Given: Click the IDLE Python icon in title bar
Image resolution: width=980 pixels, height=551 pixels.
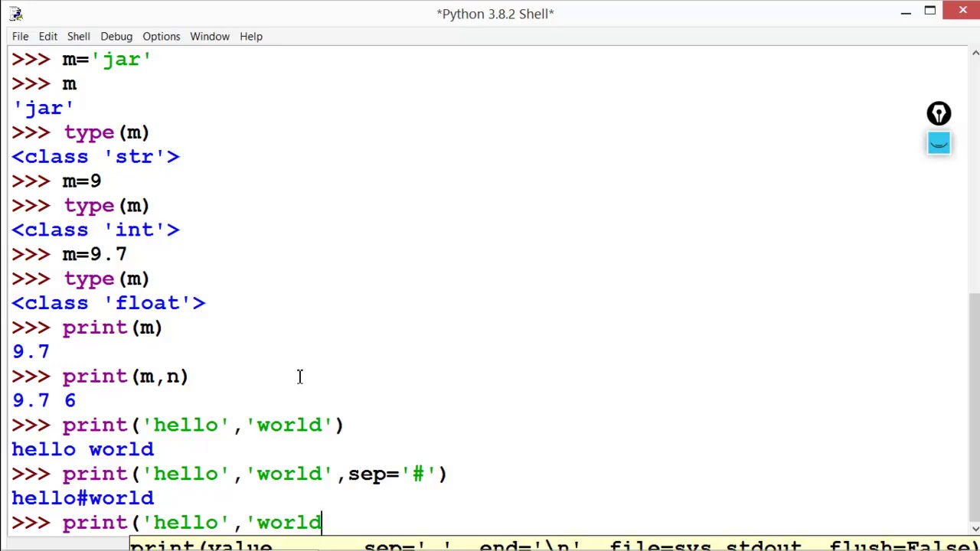Looking at the screenshot, I should pos(15,13).
